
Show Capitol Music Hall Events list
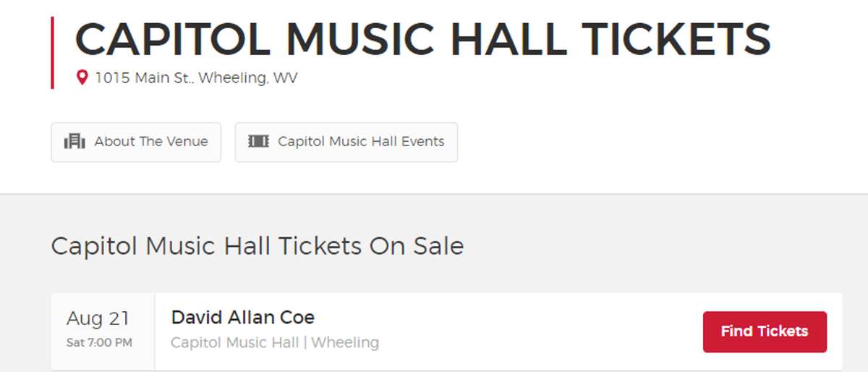tap(346, 142)
